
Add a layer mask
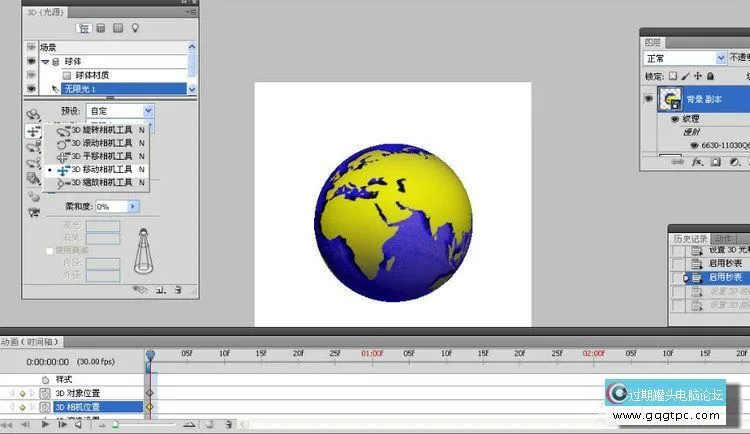[716, 162]
